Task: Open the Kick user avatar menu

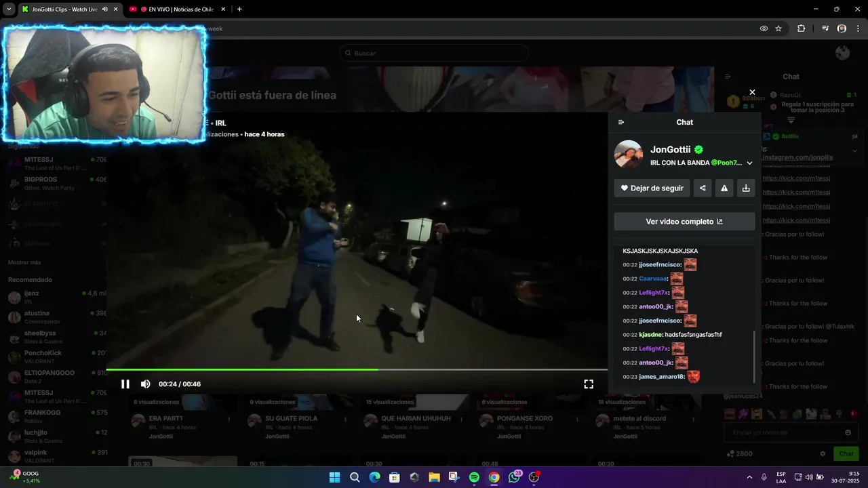Action: (x=843, y=53)
